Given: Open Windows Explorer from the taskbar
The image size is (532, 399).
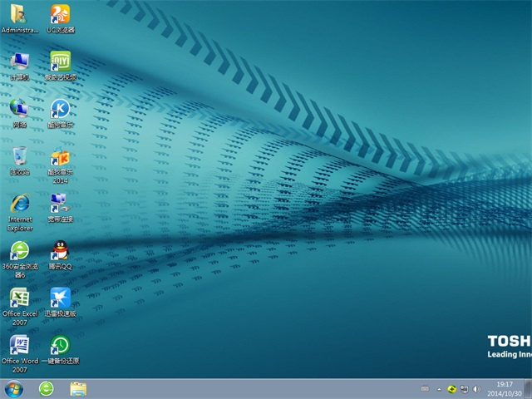Looking at the screenshot, I should (78, 388).
